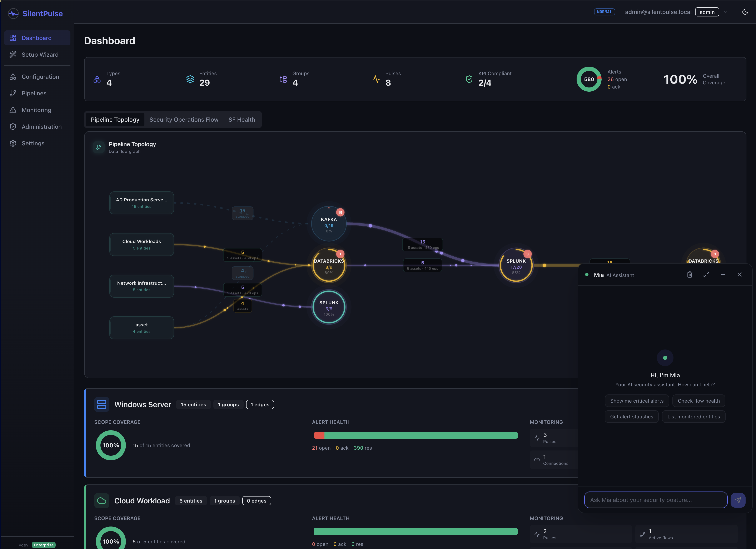
Task: Click the Windows Server 3 Pulses icon
Action: coord(537,438)
